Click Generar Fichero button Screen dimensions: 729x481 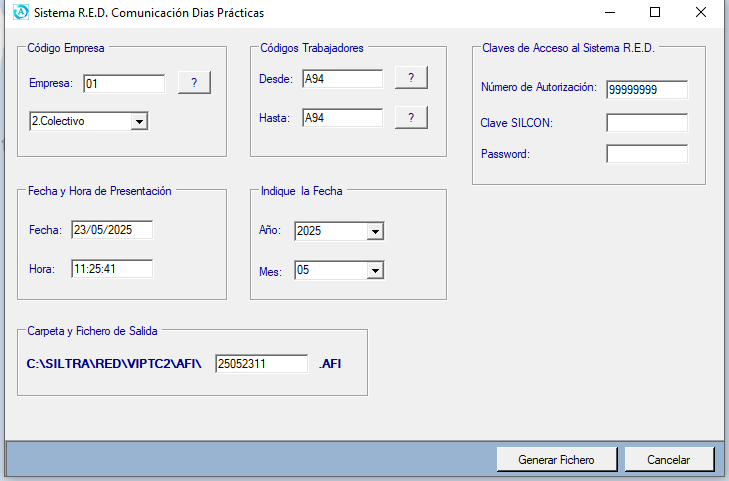557,459
